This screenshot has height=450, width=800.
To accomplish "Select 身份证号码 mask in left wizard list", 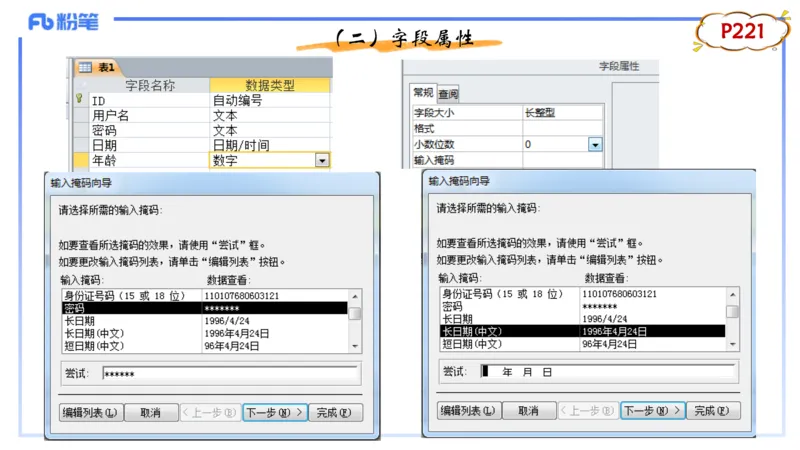I will 205,295.
